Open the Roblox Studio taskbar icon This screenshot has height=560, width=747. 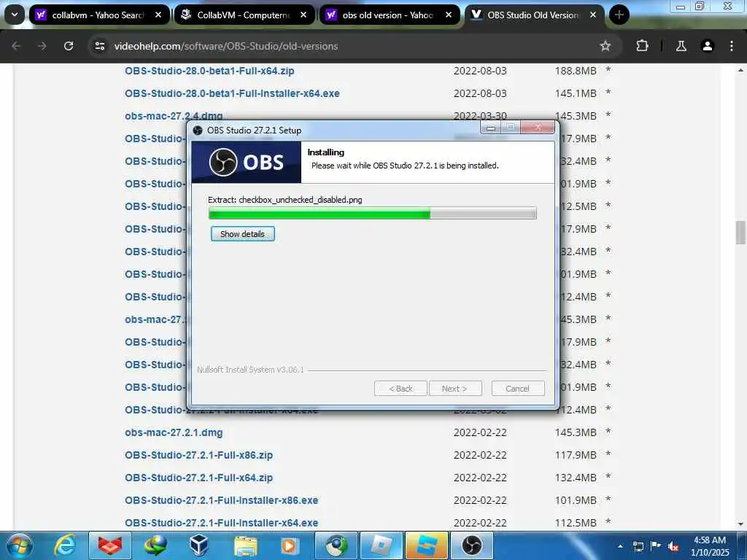[x=426, y=545]
